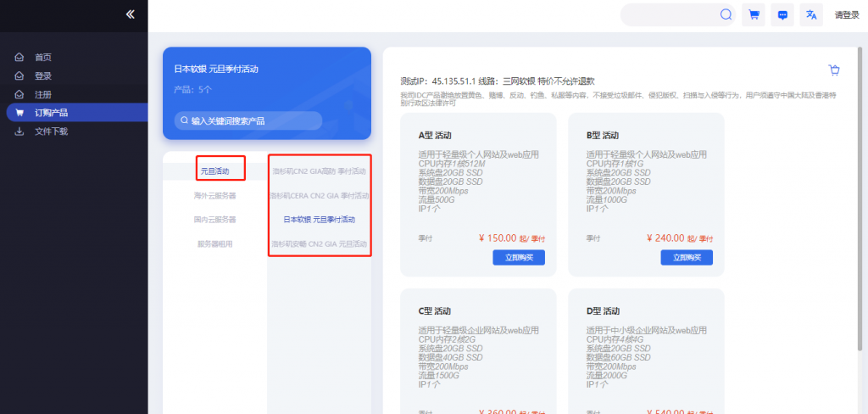Click 流量1000G in the B型 card
868x414 pixels.
click(607, 199)
